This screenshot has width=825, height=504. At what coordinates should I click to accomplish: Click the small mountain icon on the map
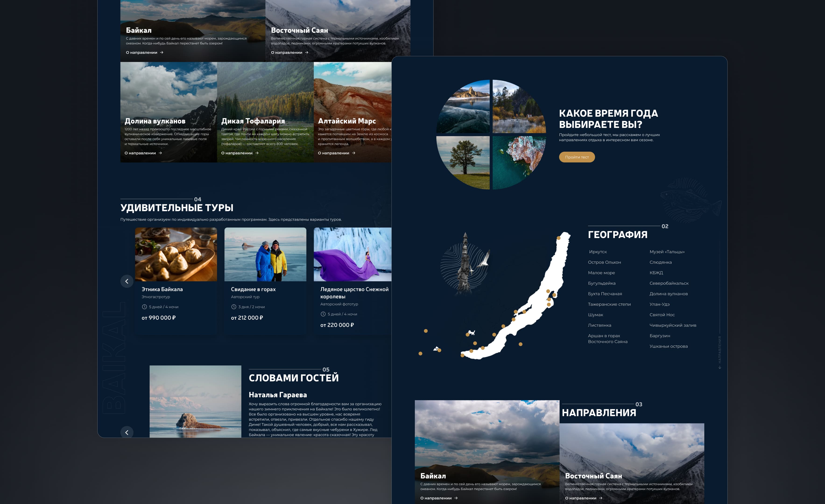(x=436, y=349)
